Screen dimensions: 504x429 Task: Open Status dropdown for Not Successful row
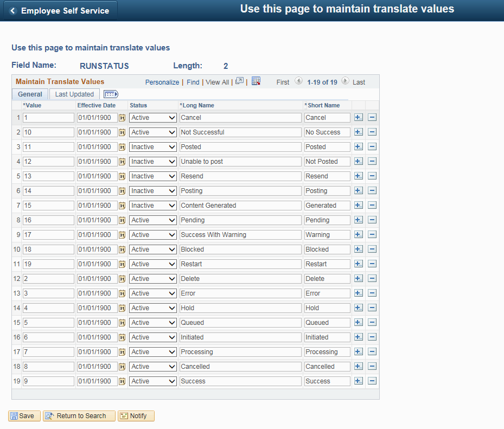(152, 132)
